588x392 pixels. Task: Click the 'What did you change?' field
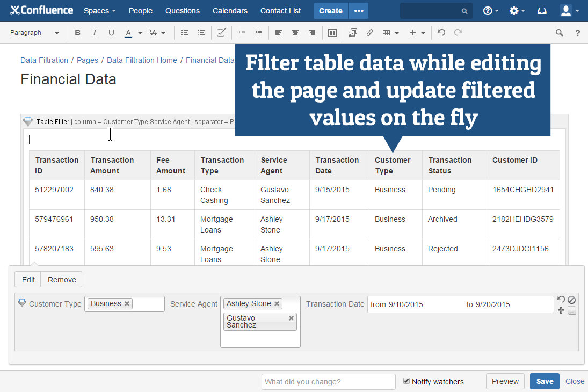(328, 382)
